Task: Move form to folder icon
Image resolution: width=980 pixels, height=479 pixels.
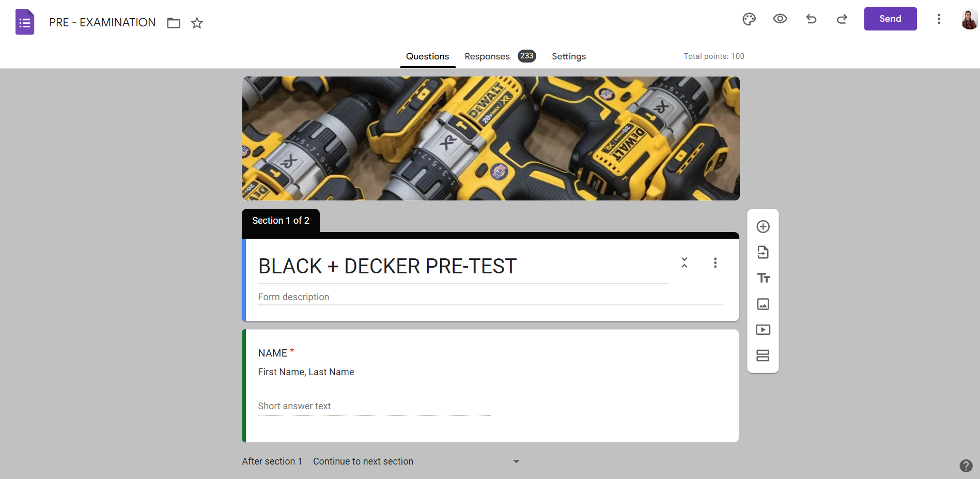Action: click(174, 23)
